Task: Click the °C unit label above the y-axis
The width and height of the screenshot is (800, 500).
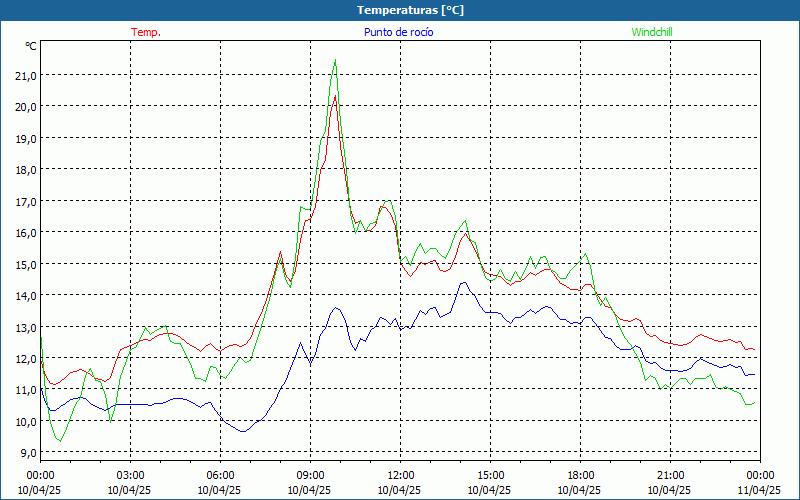Action: (30, 46)
